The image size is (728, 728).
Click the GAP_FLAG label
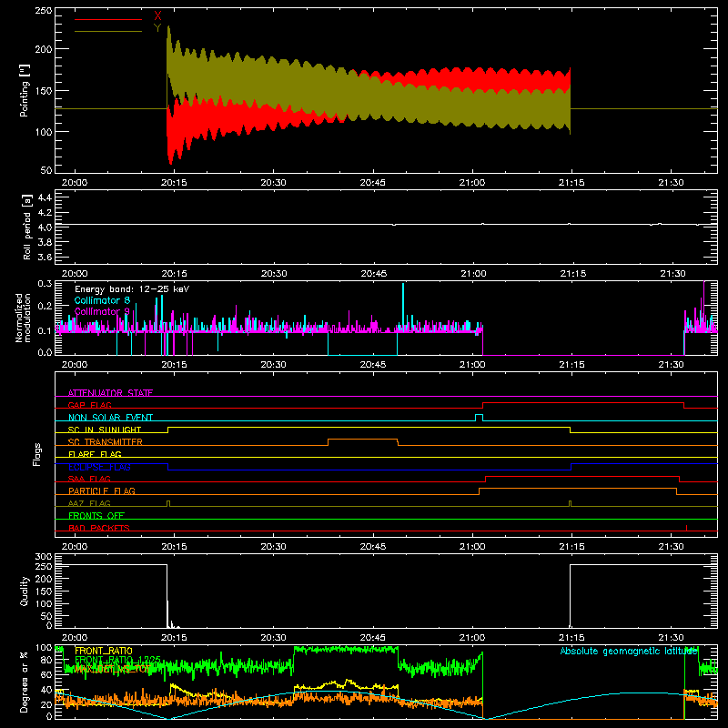click(89, 405)
